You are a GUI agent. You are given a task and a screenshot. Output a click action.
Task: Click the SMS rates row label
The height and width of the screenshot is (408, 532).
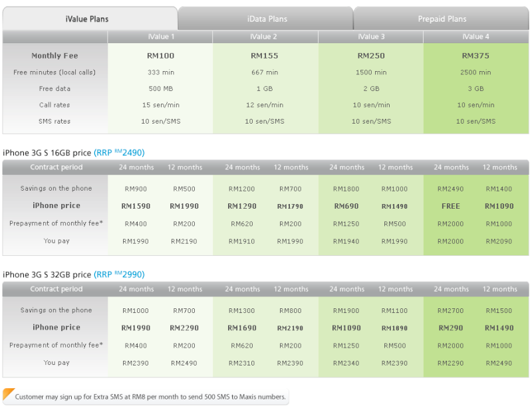tap(55, 121)
